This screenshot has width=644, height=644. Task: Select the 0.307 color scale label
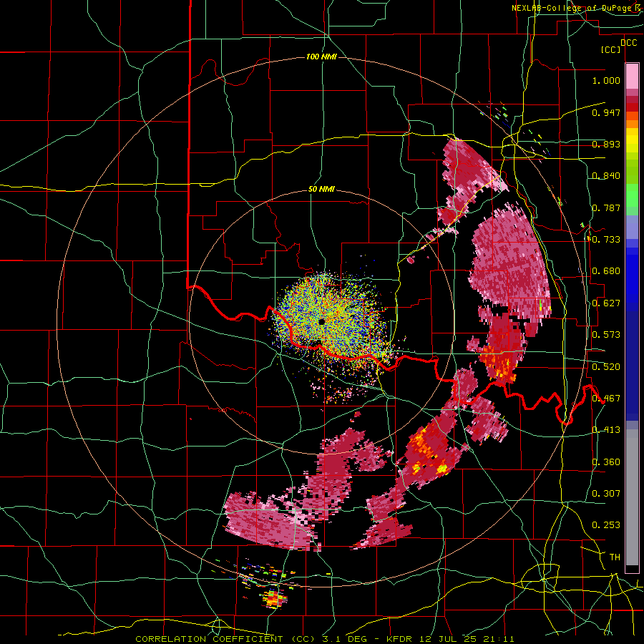606,494
